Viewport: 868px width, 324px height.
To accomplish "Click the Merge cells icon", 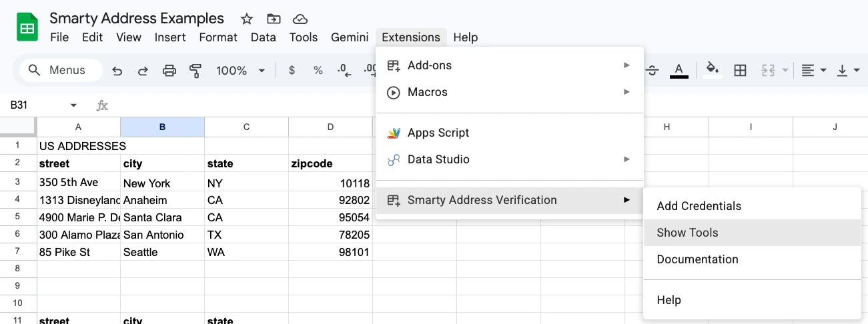I will [768, 71].
